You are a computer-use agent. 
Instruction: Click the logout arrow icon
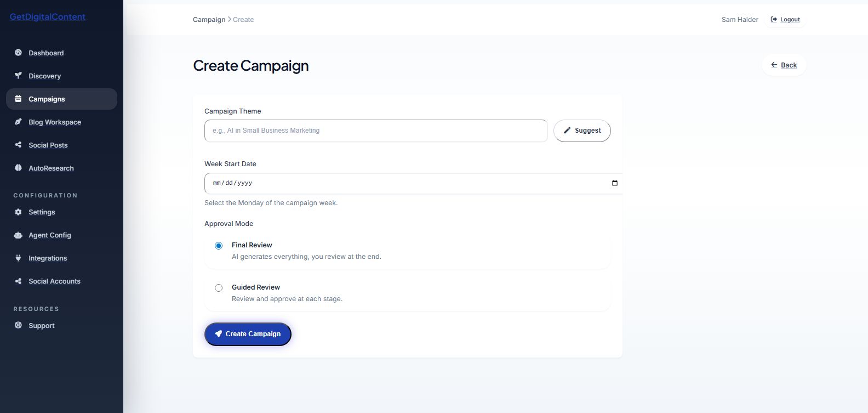click(x=774, y=19)
